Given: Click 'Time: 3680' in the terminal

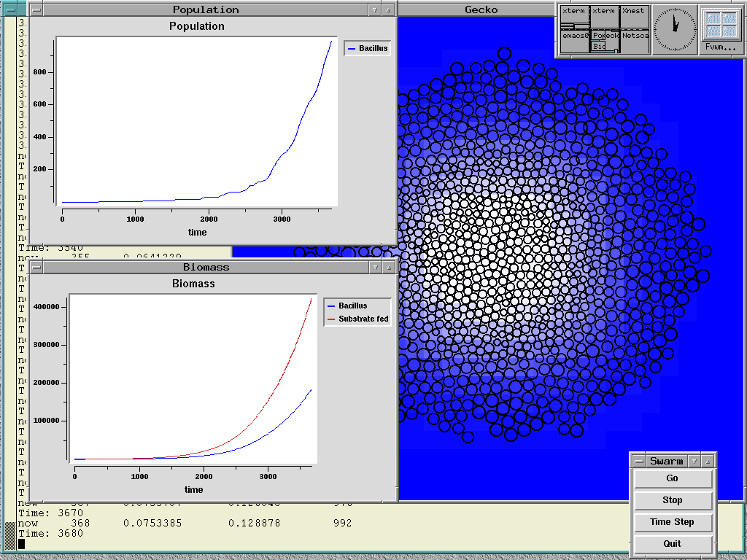Looking at the screenshot, I should [50, 533].
